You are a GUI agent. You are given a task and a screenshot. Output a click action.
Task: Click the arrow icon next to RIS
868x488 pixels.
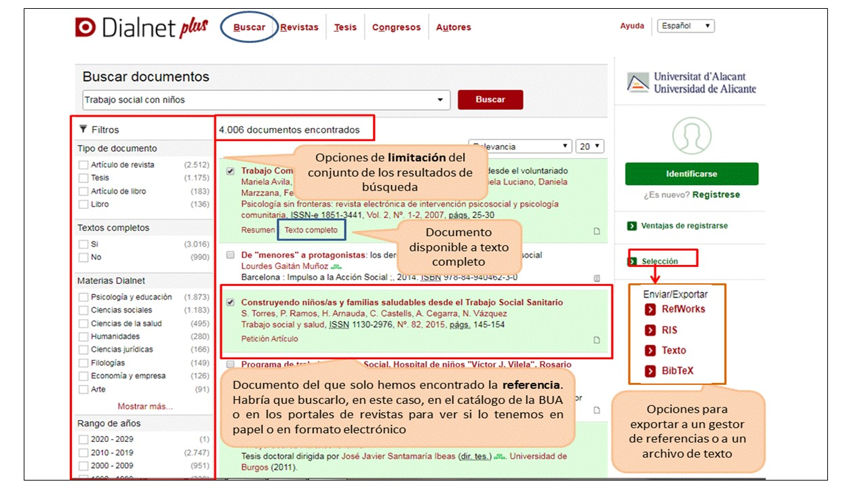[x=650, y=331]
